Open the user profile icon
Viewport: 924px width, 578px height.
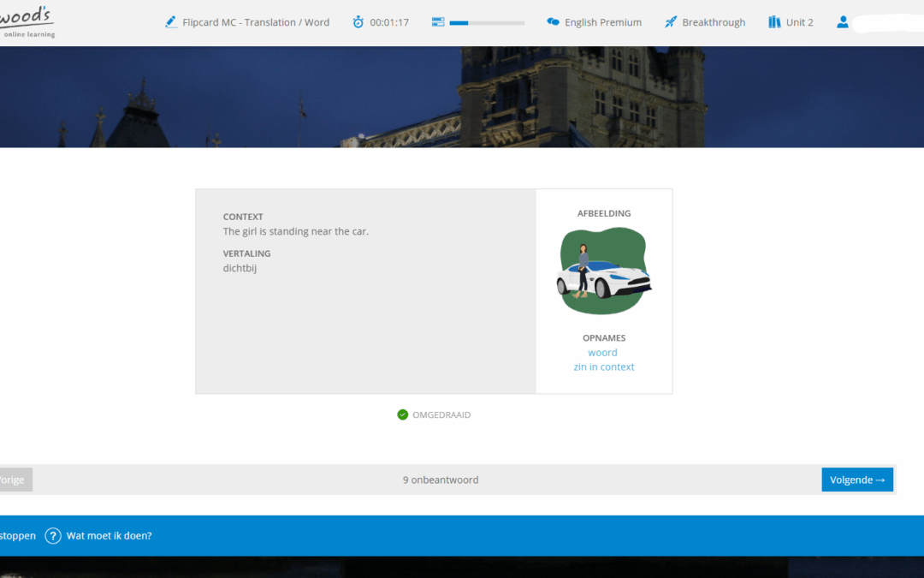(x=843, y=22)
